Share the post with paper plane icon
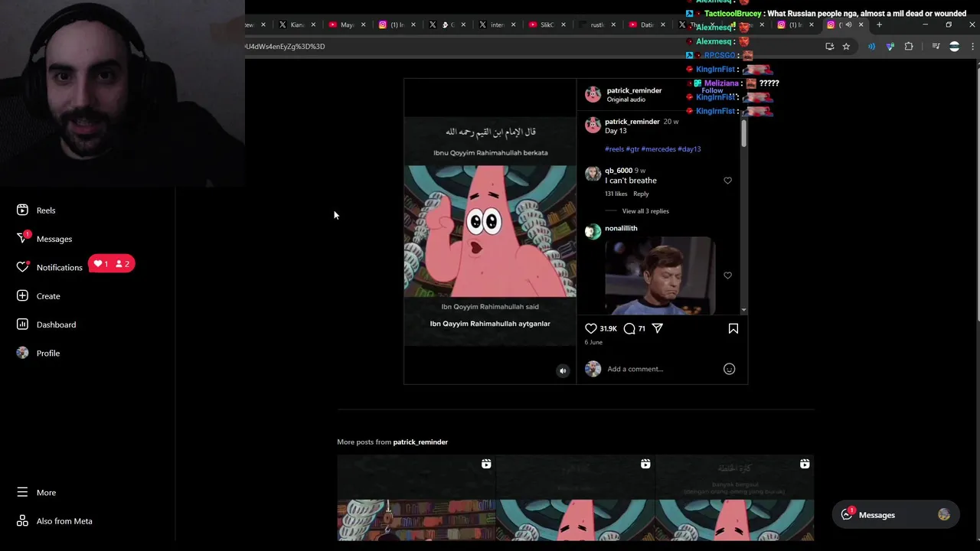This screenshot has height=551, width=980. (658, 328)
